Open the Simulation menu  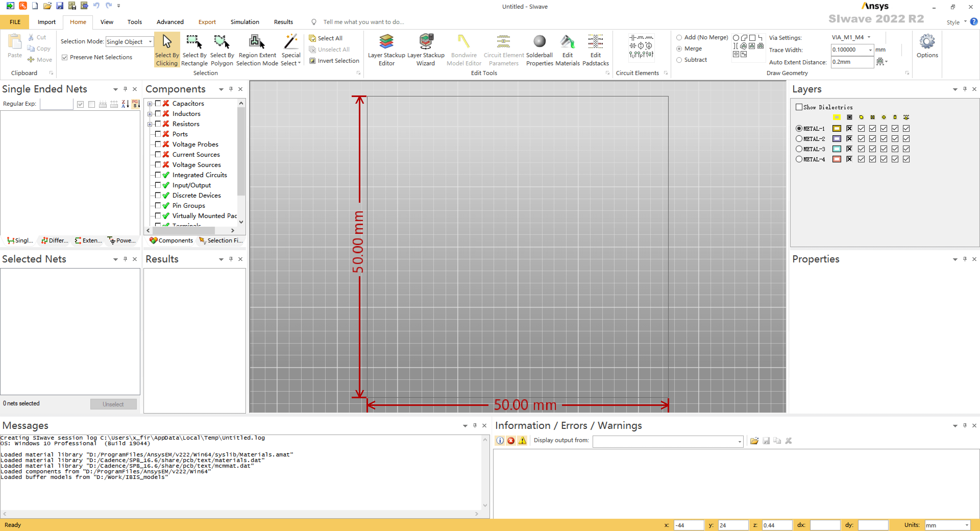point(244,22)
